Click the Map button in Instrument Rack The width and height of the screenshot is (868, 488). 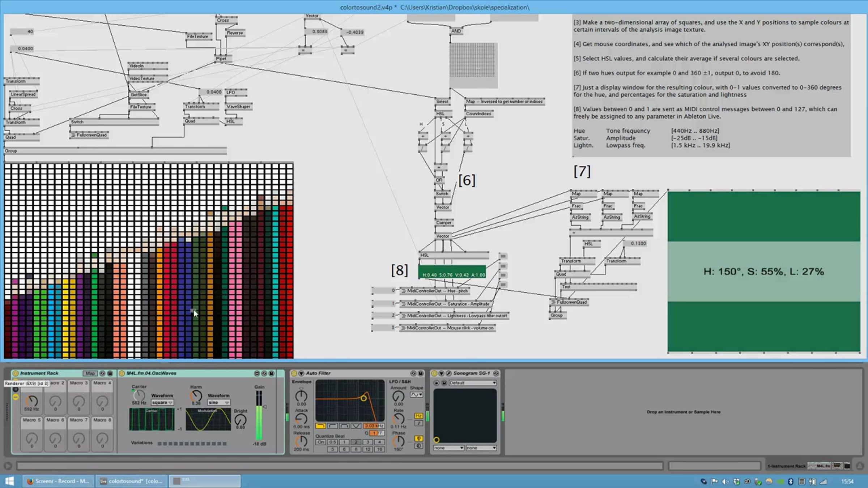click(90, 373)
